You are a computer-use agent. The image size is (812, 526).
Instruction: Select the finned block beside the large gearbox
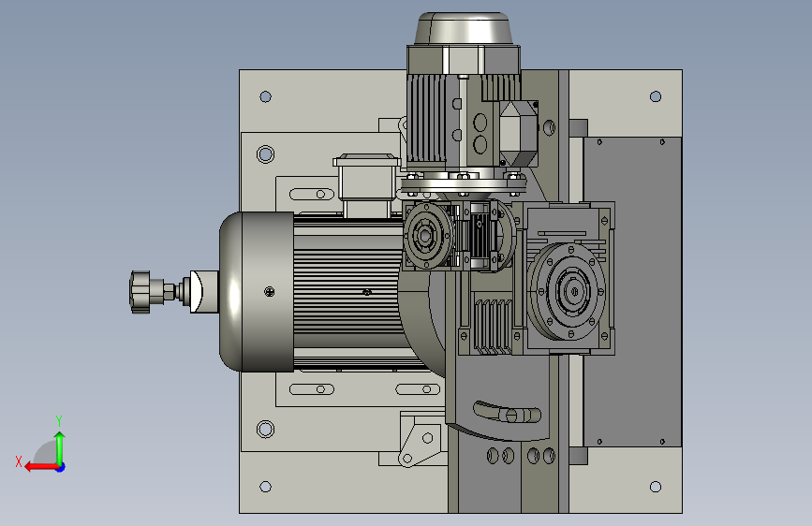tap(491, 325)
